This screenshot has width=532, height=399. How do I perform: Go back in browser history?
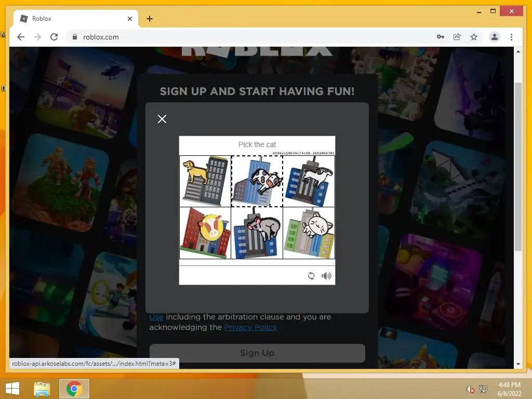click(21, 37)
